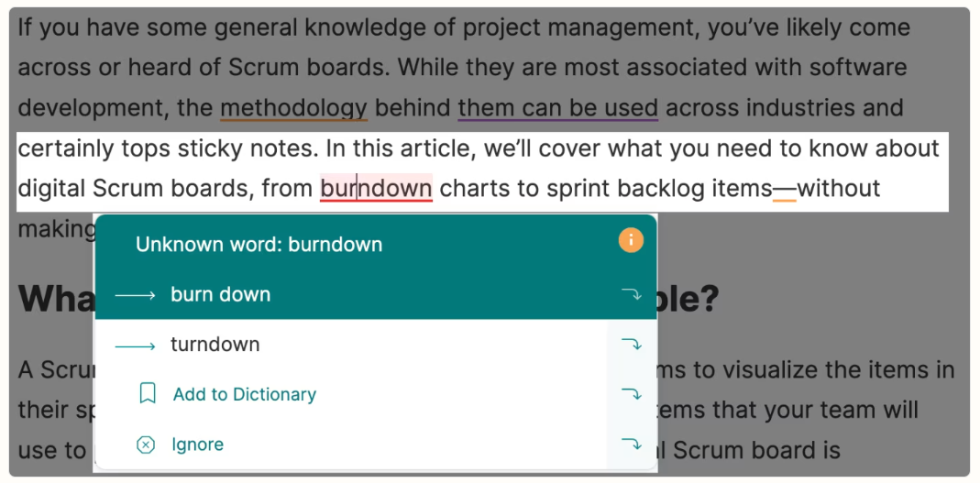Click the long arrow before "turndown"
The height and width of the screenshot is (483, 980).
135,345
